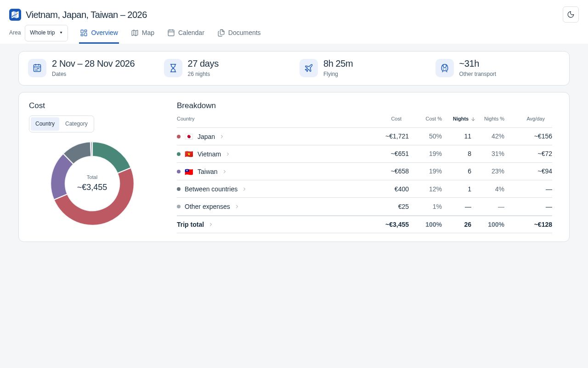Toggle dark mode with the moon icon
This screenshot has width=588, height=368.
(571, 15)
